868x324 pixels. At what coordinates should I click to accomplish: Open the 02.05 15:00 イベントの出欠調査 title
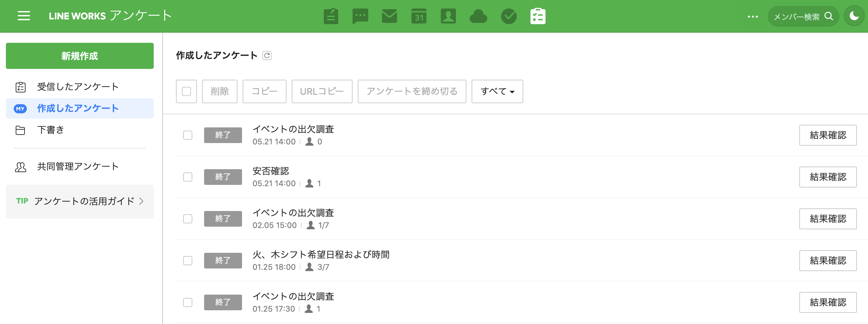[x=293, y=213]
